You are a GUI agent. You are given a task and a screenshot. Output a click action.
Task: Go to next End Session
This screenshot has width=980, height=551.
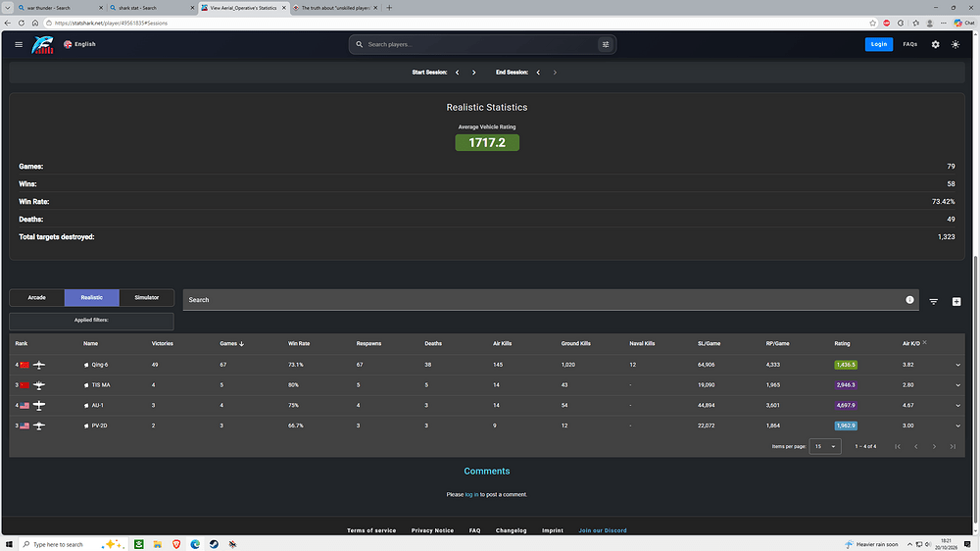[555, 73]
